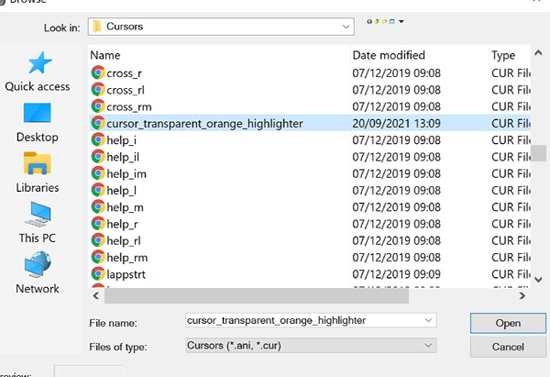Select the file named help_rm
The image size is (550, 377).
127,258
